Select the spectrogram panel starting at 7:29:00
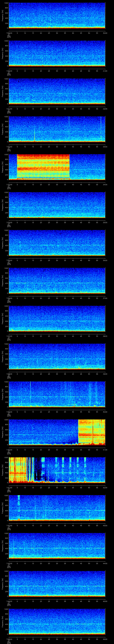The height and width of the screenshot is (644, 114). tap(57, 16)
